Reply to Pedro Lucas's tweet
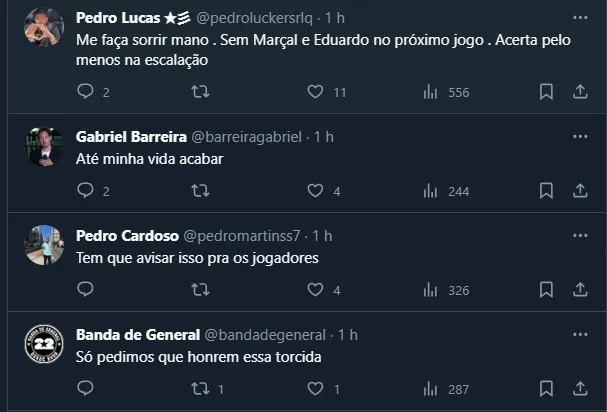The height and width of the screenshot is (412, 607). pos(86,92)
